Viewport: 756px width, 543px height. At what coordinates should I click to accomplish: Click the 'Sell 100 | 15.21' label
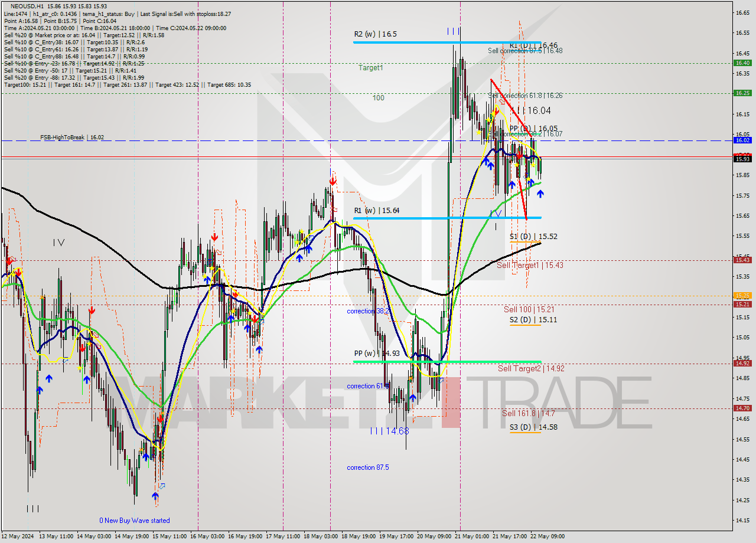point(529,309)
